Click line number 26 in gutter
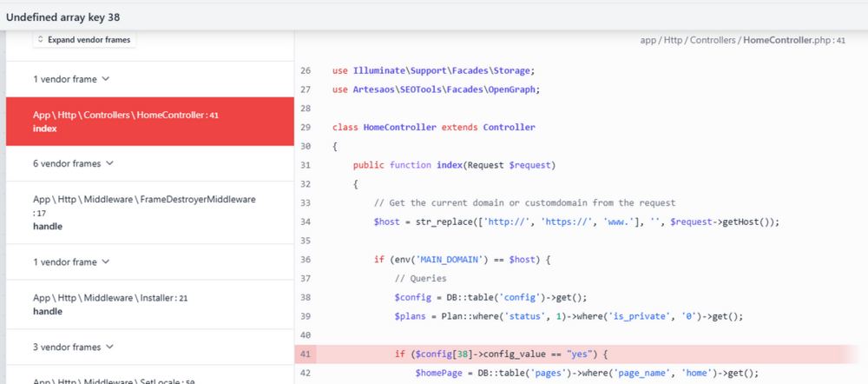 306,70
